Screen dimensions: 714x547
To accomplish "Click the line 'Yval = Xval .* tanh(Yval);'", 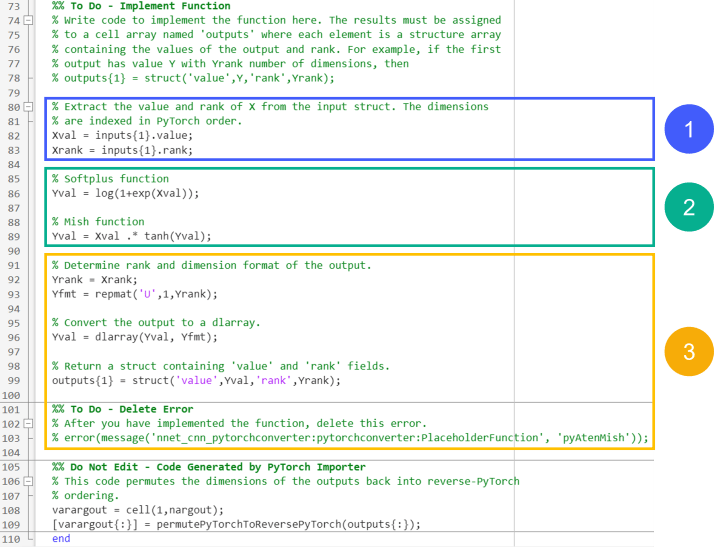I will coord(132,236).
